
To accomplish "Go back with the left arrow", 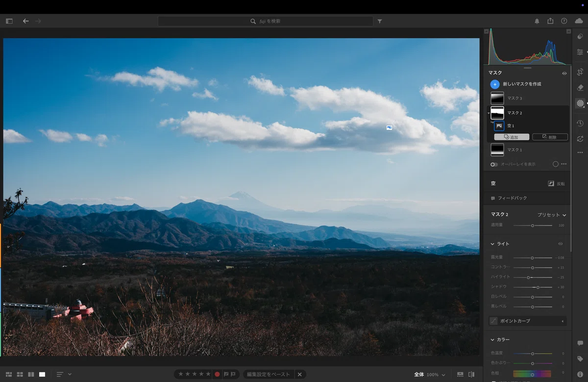I will [26, 21].
